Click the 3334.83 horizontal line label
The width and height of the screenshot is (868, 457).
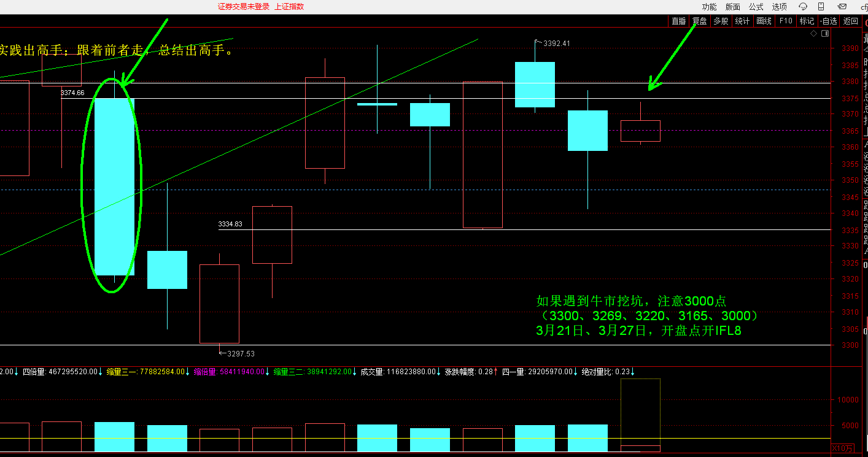230,225
